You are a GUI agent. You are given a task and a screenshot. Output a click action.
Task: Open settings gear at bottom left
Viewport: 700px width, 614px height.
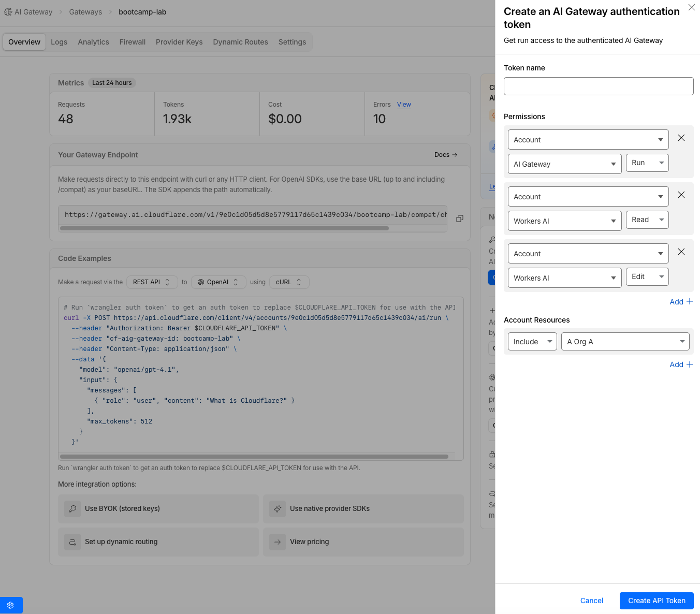coord(10,605)
